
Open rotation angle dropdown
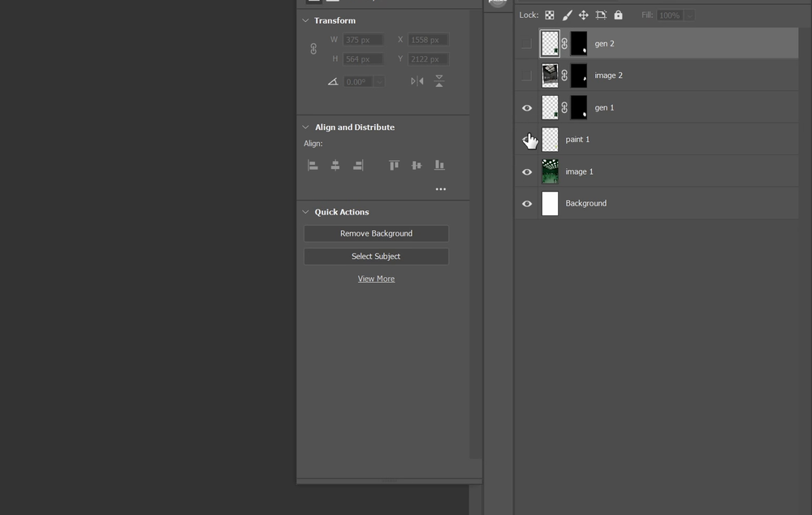(x=379, y=82)
